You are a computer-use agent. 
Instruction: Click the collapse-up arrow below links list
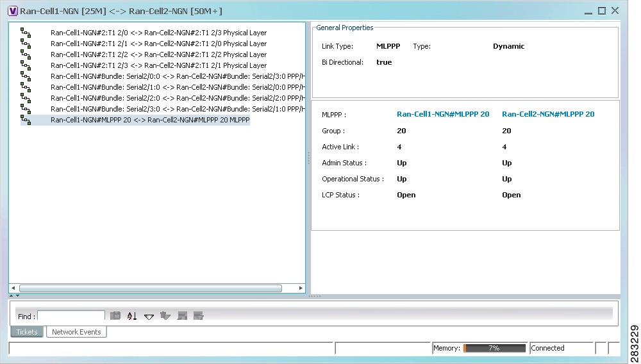(12, 295)
